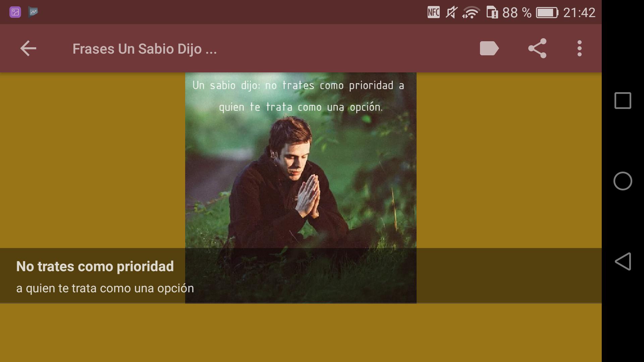The image size is (644, 362).
Task: Tap the Frases Un Sabio Dijo title
Action: [145, 49]
